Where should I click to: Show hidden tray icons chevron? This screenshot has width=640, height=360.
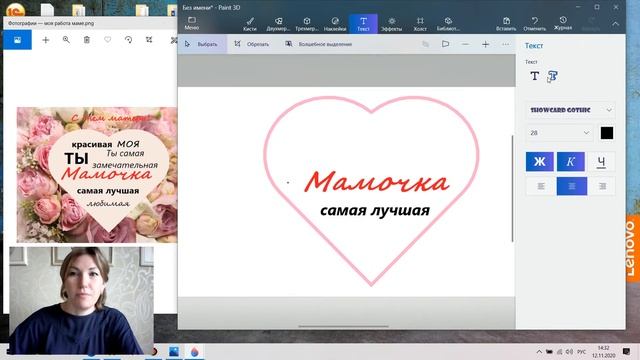coord(539,351)
